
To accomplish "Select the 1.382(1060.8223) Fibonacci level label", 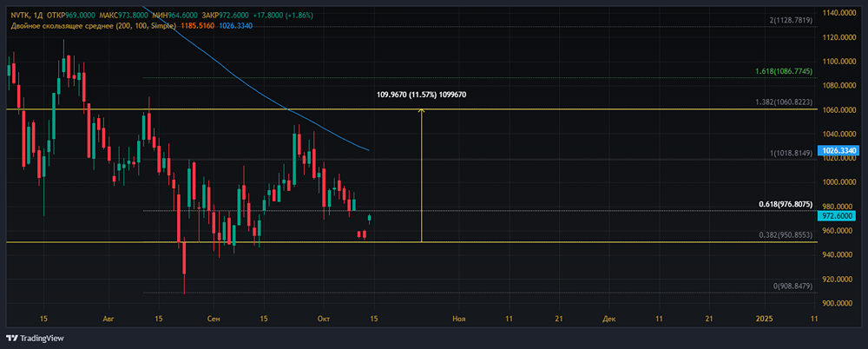I will click(784, 102).
